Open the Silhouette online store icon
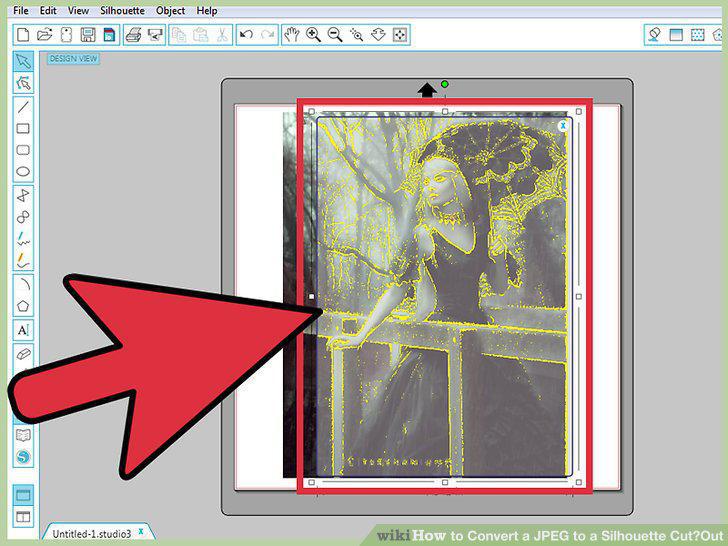This screenshot has width=728, height=546. tap(23, 457)
